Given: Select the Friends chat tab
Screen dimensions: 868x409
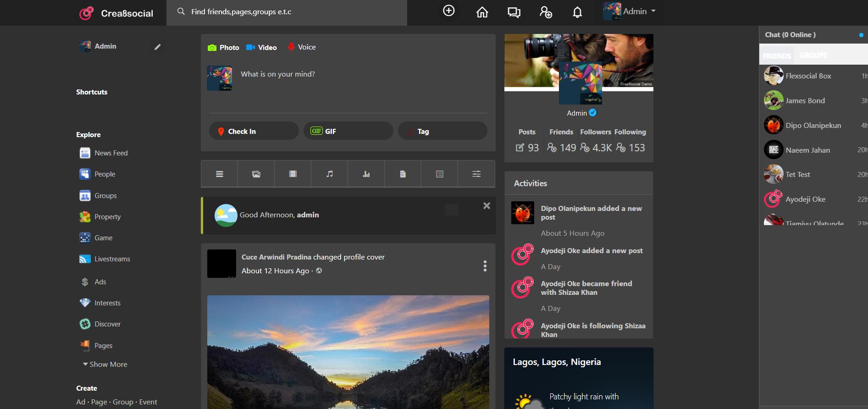Looking at the screenshot, I should click(x=777, y=55).
